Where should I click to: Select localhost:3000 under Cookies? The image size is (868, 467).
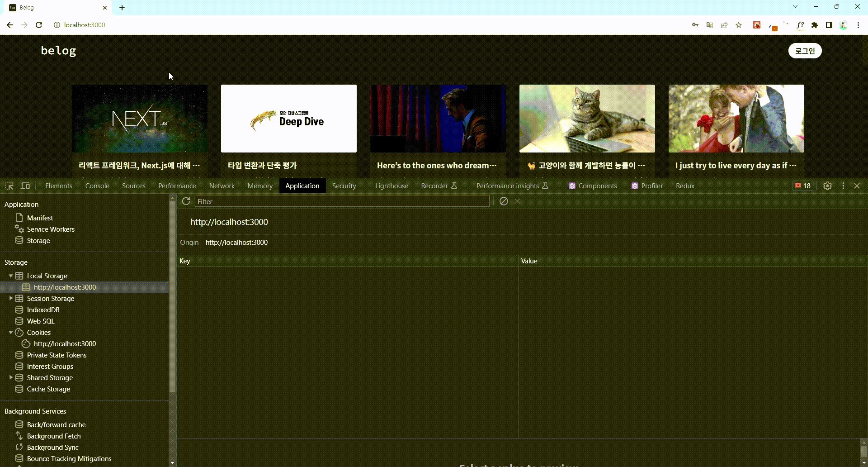pyautogui.click(x=65, y=343)
